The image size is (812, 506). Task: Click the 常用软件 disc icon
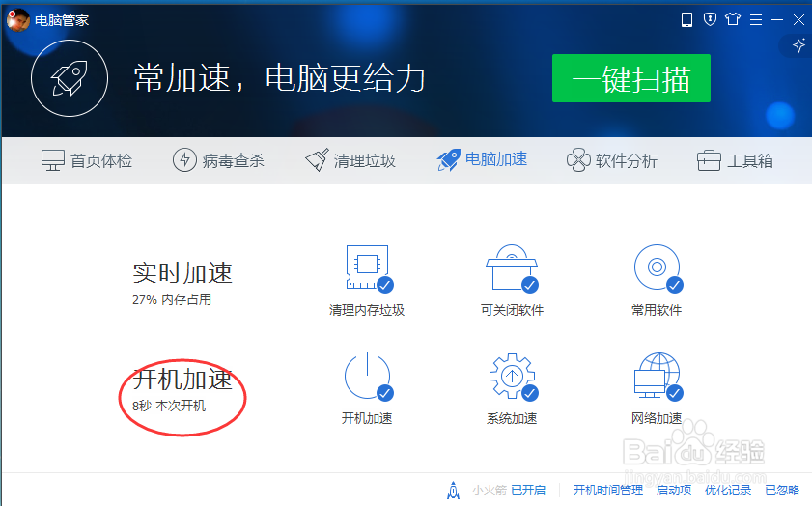(x=657, y=267)
